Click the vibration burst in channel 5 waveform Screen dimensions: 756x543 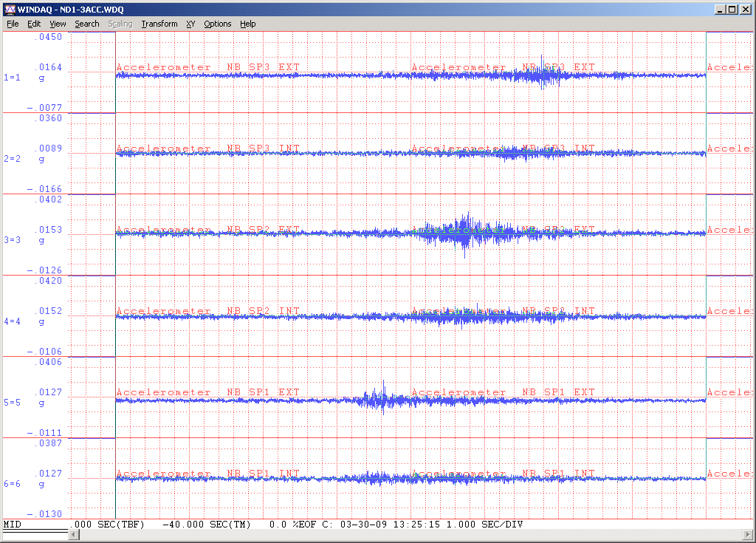382,400
